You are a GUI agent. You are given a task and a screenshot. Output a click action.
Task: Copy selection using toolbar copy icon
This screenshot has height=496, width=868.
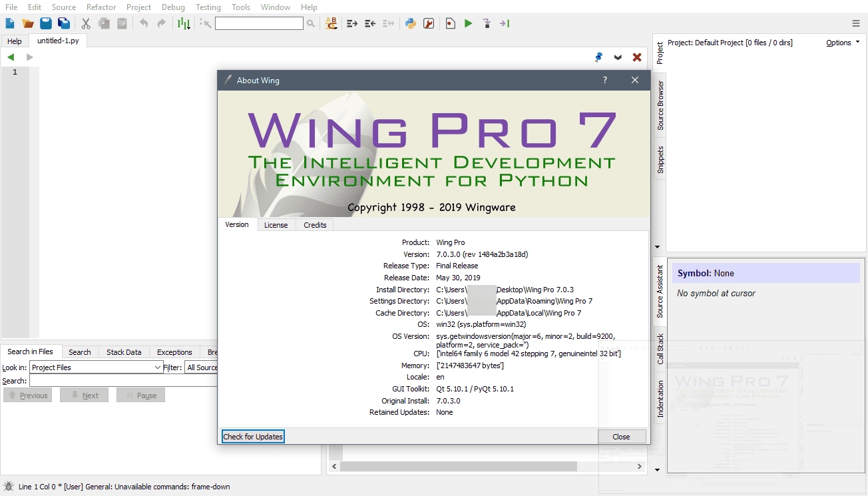coord(105,23)
